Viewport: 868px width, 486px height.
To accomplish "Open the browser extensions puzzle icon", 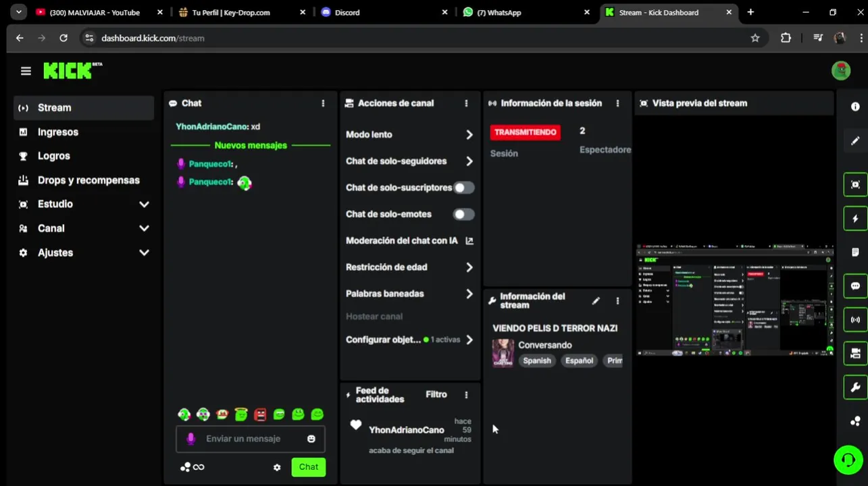I will point(786,38).
